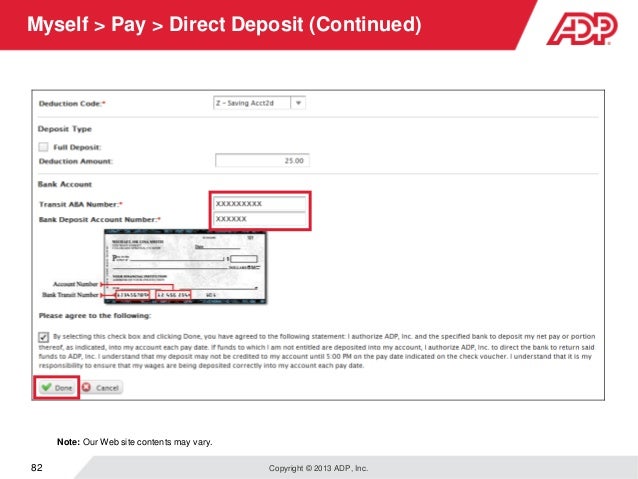This screenshot has height=479, width=638.
Task: Click the 'Bank Account' heading
Action: click(65, 184)
